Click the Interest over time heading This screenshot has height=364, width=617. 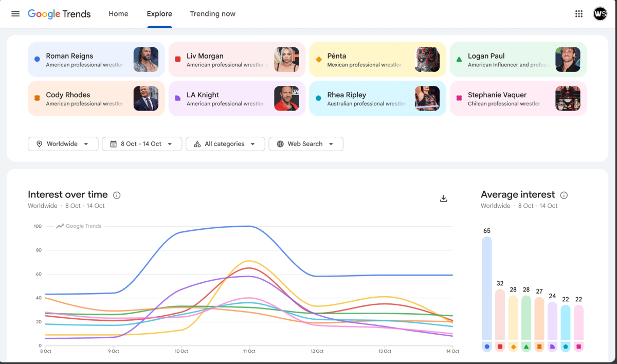68,194
